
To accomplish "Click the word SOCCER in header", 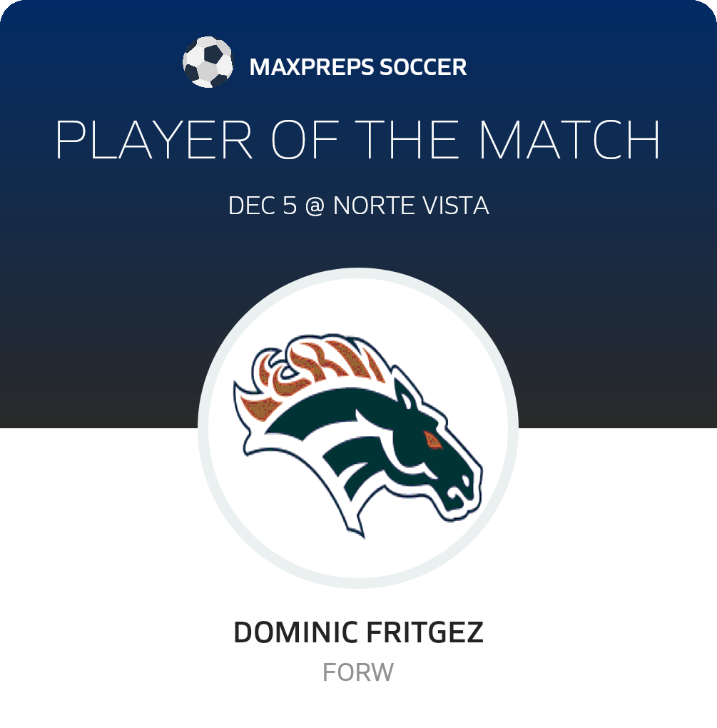I will [423, 67].
